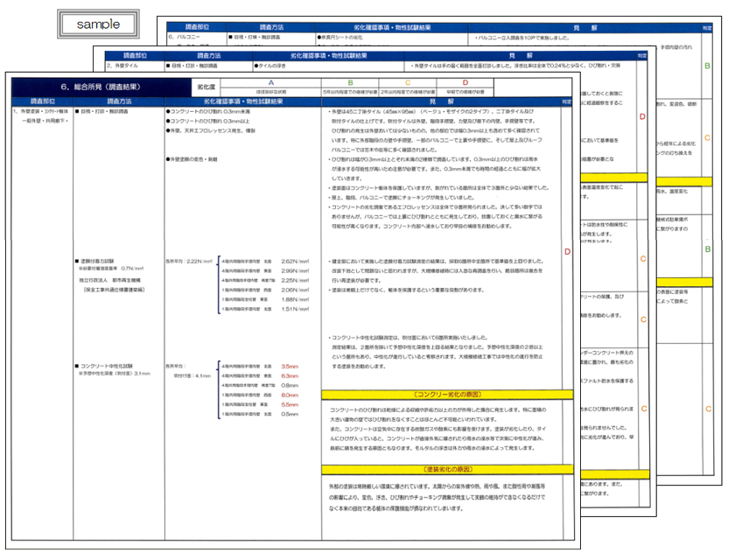Click "※必要付着強度基準 0.7N/mm²" note

111,269
